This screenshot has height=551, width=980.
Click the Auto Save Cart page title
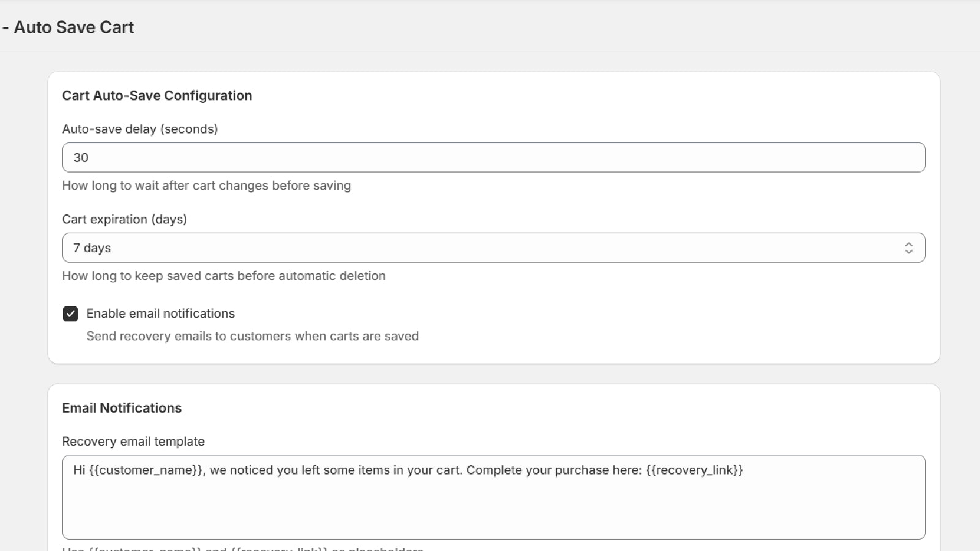pyautogui.click(x=73, y=27)
